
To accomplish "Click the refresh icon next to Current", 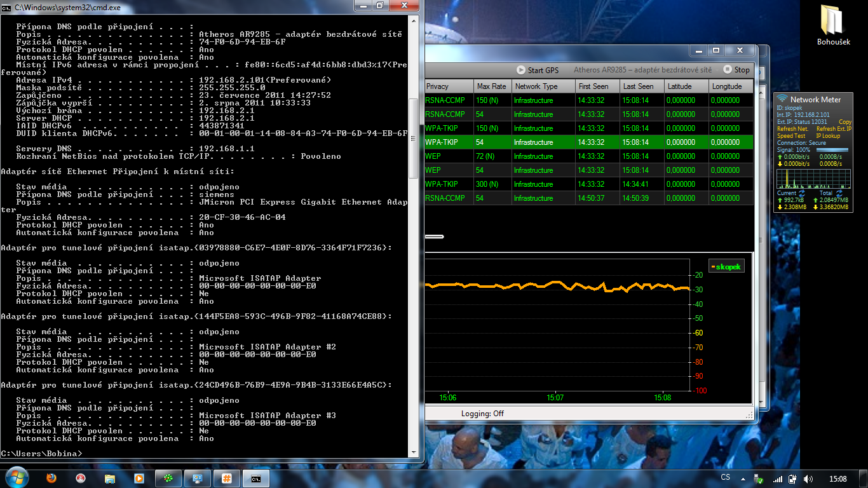I will coord(802,193).
